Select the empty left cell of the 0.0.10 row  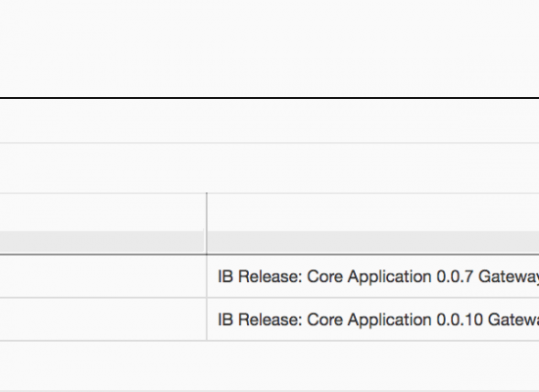click(103, 319)
